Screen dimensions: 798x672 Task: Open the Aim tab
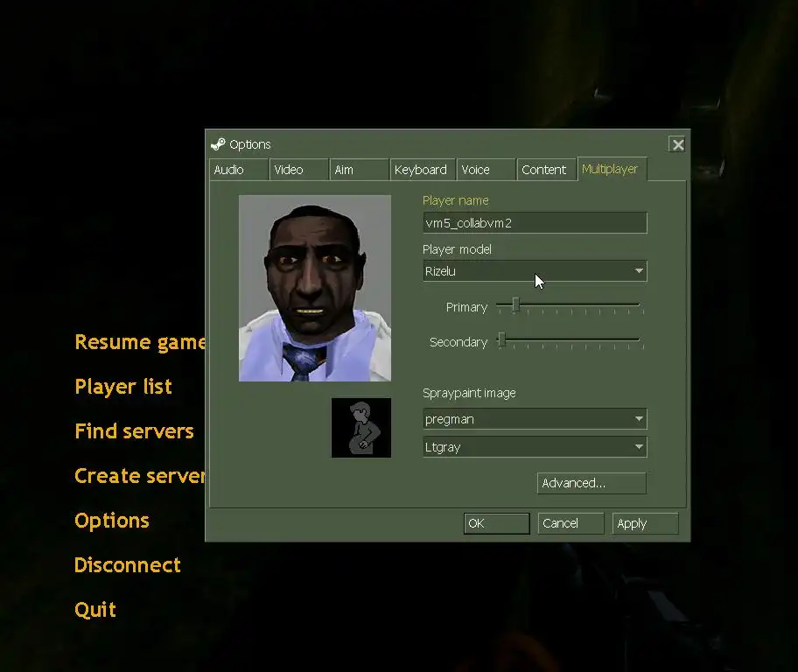coord(358,170)
